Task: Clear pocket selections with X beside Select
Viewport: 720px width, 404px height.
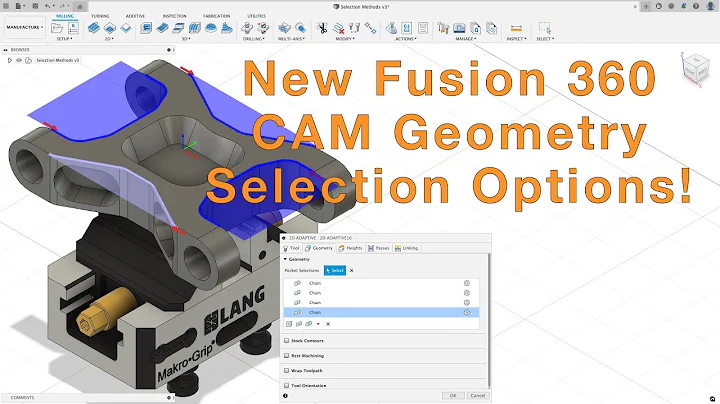Action: [x=352, y=270]
